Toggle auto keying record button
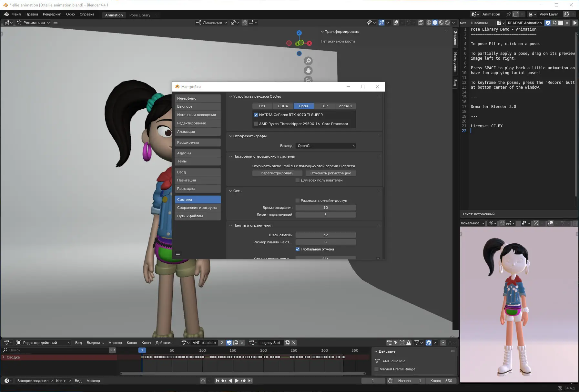 (x=203, y=381)
